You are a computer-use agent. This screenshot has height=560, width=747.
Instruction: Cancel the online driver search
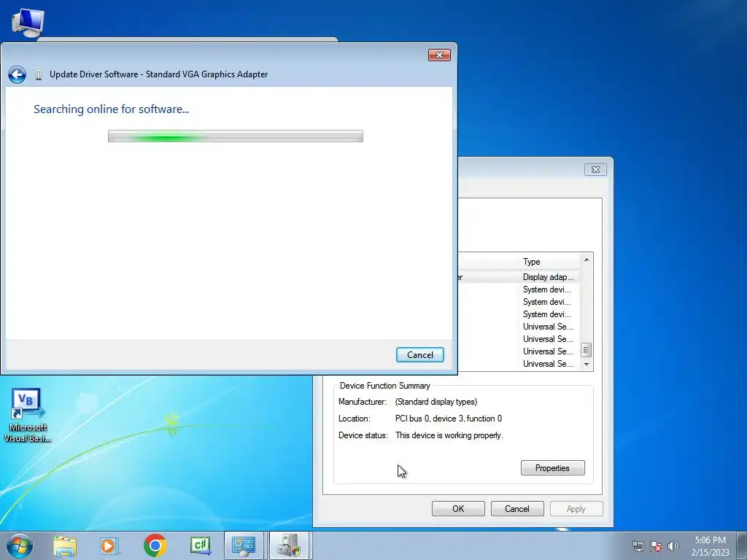pos(419,355)
